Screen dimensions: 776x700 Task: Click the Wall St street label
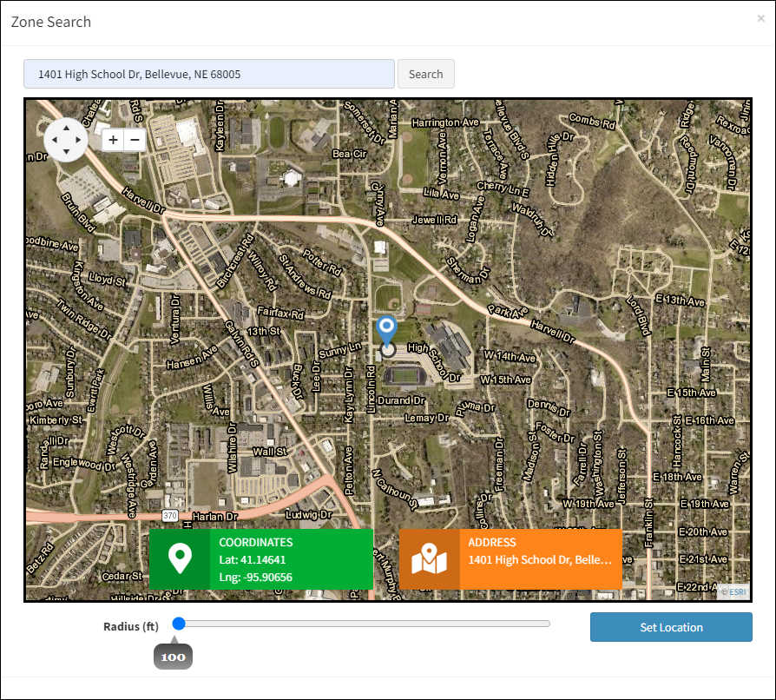coord(270,452)
